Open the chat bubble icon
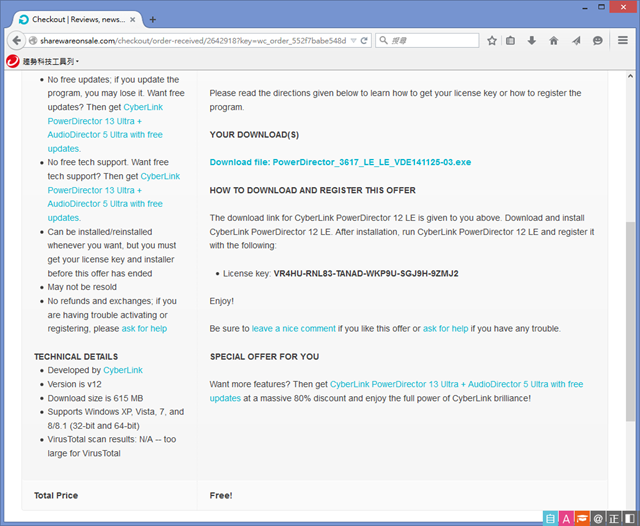640x526 pixels. coord(598,40)
